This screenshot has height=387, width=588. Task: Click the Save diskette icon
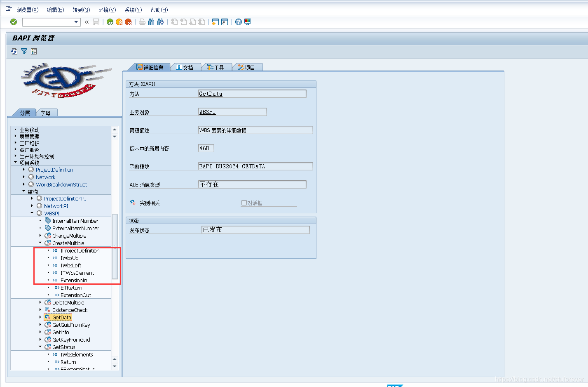(x=96, y=22)
